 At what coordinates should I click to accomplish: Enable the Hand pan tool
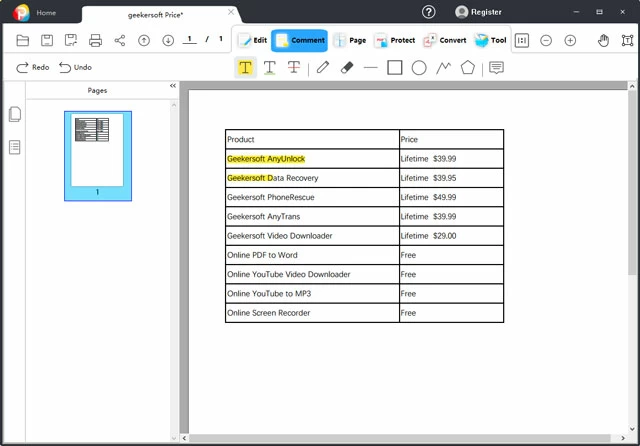pos(603,41)
